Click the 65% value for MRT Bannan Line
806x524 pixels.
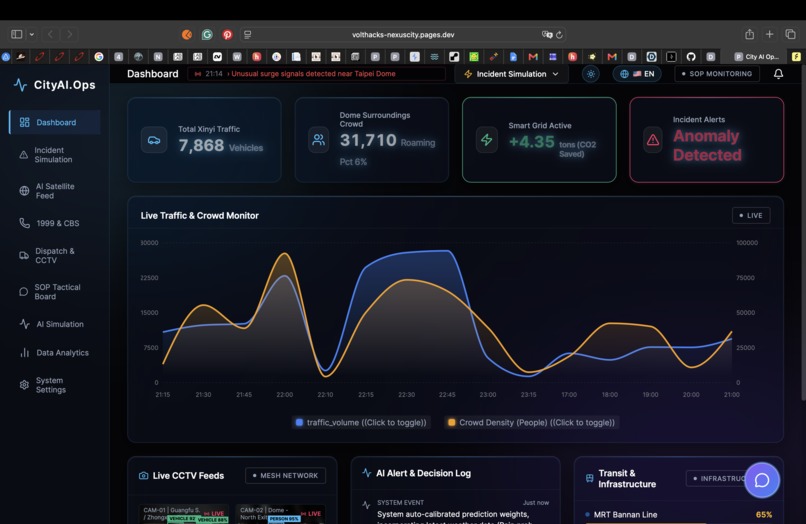pyautogui.click(x=764, y=515)
